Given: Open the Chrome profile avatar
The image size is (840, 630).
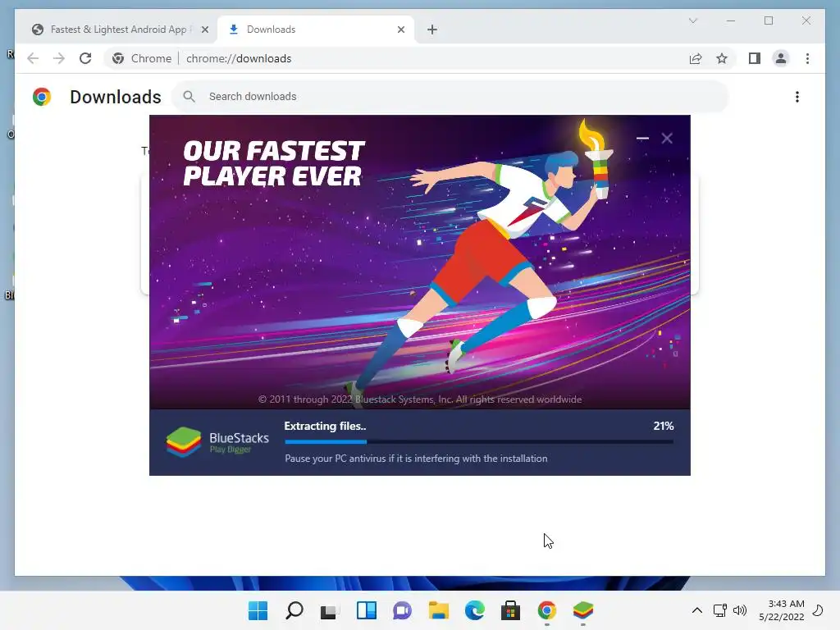Looking at the screenshot, I should pos(781,58).
